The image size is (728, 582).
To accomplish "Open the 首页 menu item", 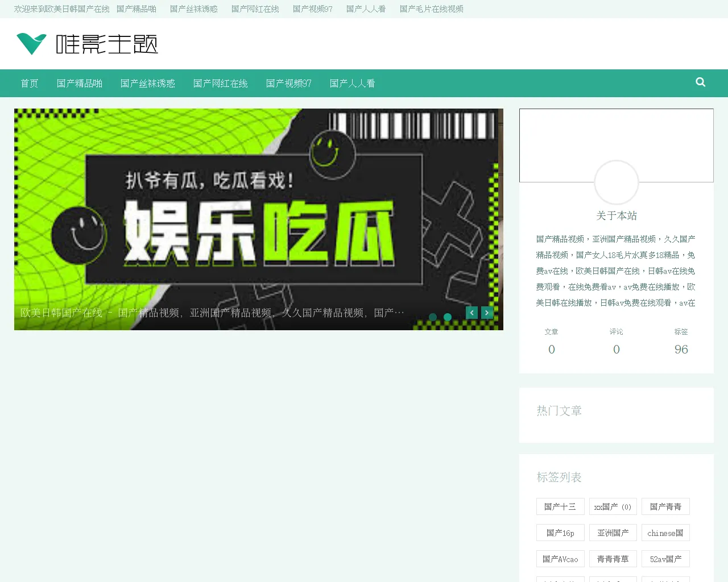I will [x=29, y=83].
